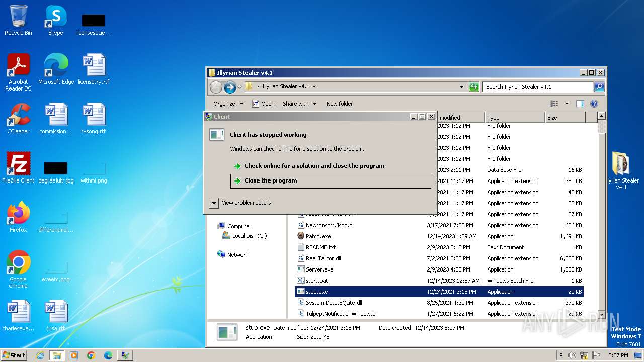644x362 pixels.
Task: Select Local Disk (C:) in navigation pane
Action: tap(245, 236)
